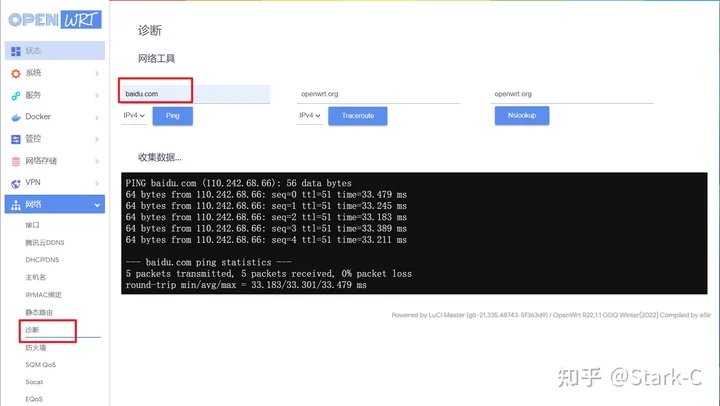This screenshot has width=720, height=406.
Task: Click the Nslookup button
Action: pyautogui.click(x=521, y=116)
